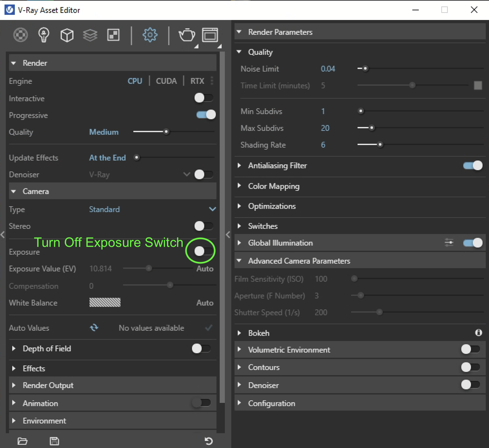Toggle the Animation switch
This screenshot has height=448, width=489.
pyautogui.click(x=201, y=403)
